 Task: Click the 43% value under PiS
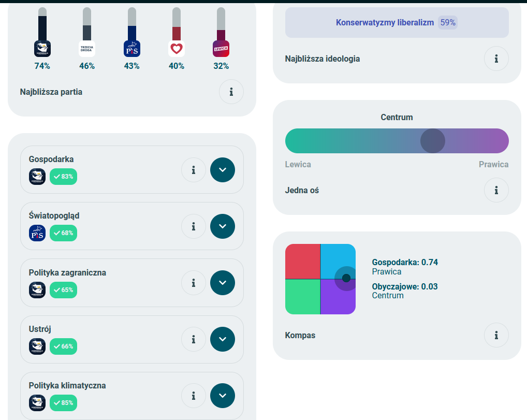point(131,66)
